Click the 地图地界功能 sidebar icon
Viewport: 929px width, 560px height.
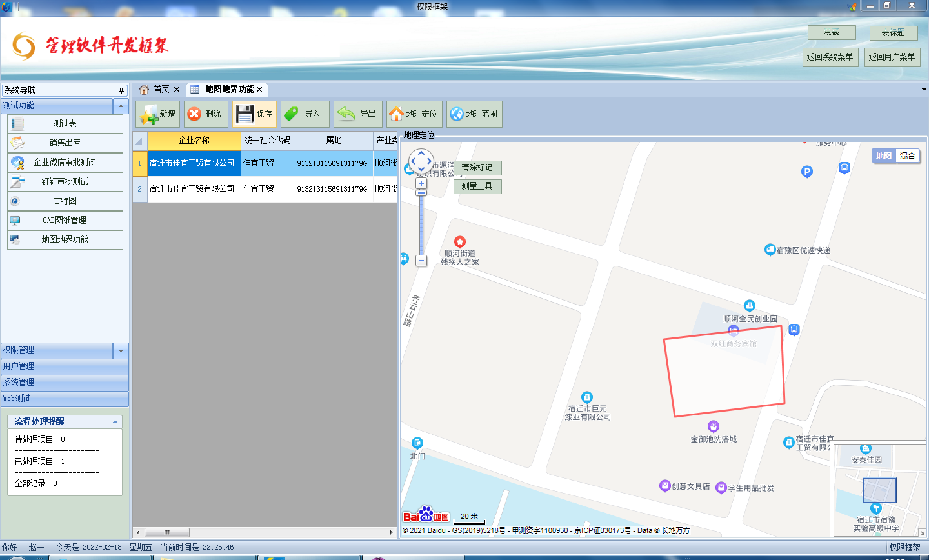[x=15, y=240]
